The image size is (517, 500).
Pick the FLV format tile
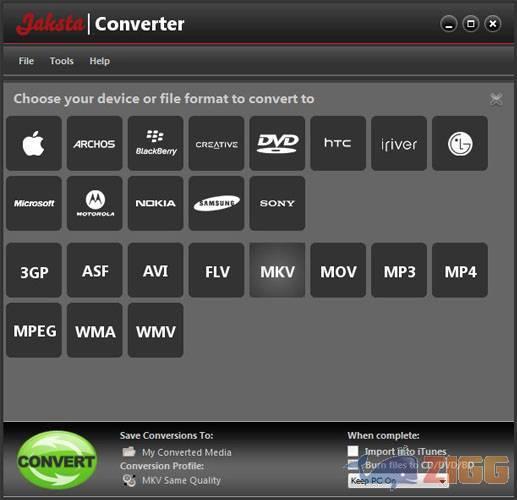click(x=216, y=270)
